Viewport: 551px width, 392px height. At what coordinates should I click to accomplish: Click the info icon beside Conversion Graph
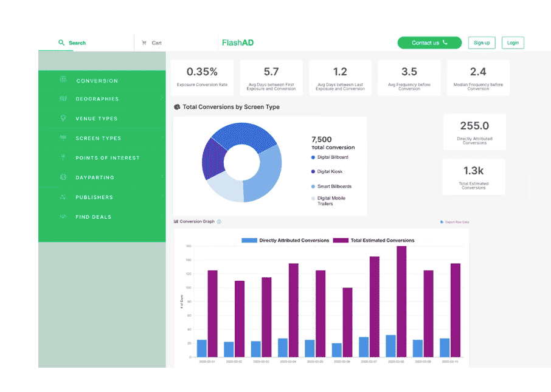tap(219, 222)
